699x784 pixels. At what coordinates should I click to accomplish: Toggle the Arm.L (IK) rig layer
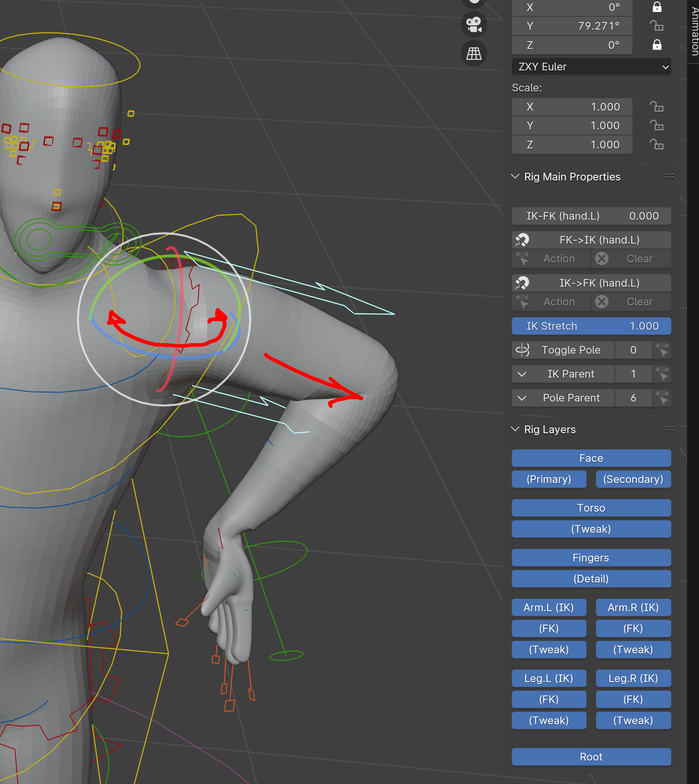[549, 607]
